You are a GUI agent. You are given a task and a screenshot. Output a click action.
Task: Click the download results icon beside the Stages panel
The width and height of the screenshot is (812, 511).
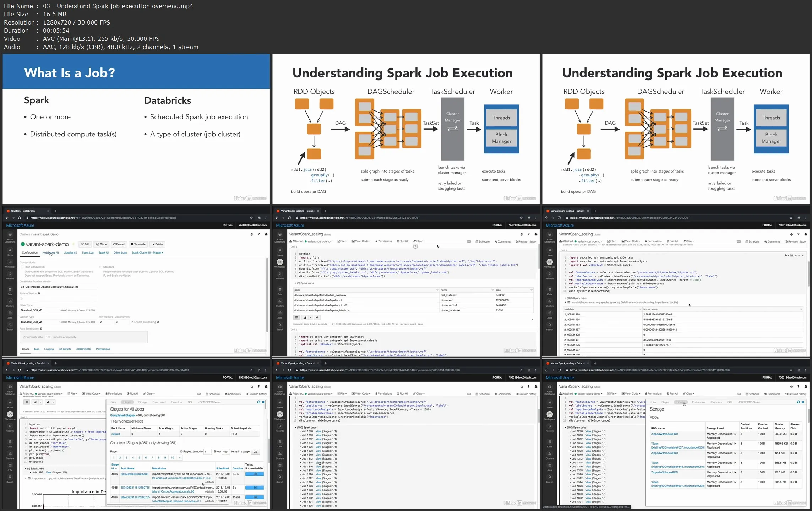[48, 402]
